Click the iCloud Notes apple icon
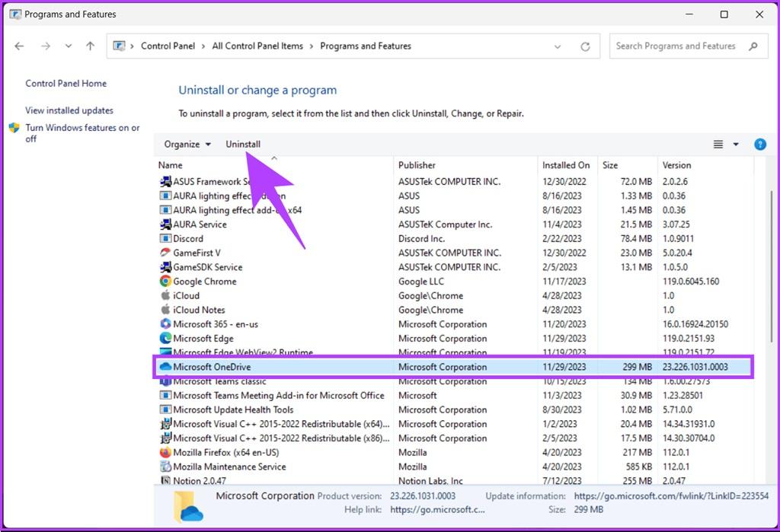Viewport: 780px width, 532px height. (x=165, y=310)
